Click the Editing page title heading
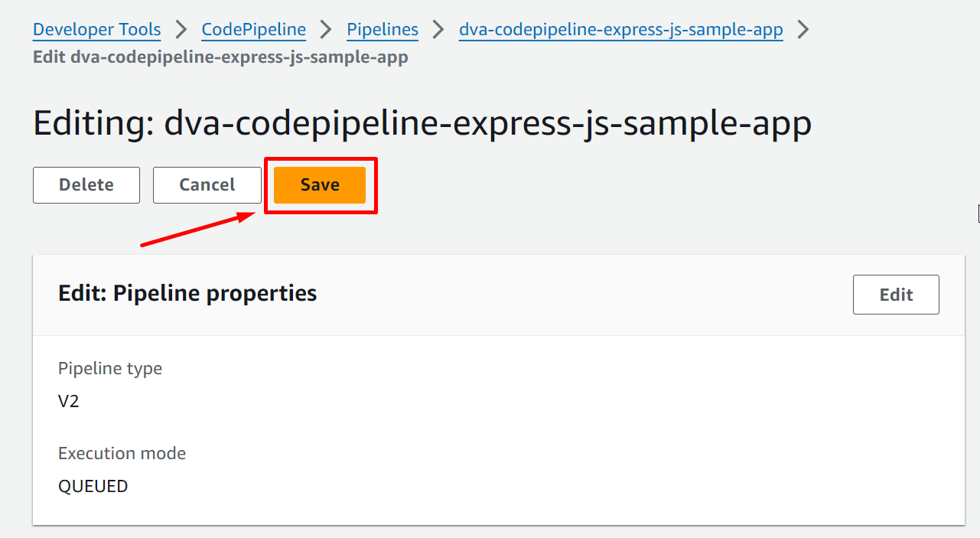The image size is (980, 538). (x=422, y=124)
